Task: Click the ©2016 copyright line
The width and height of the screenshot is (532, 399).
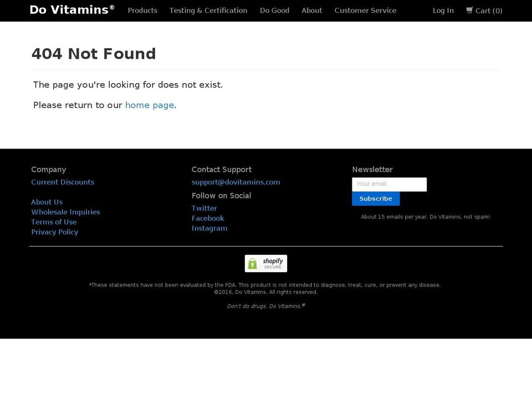Action: (265, 292)
